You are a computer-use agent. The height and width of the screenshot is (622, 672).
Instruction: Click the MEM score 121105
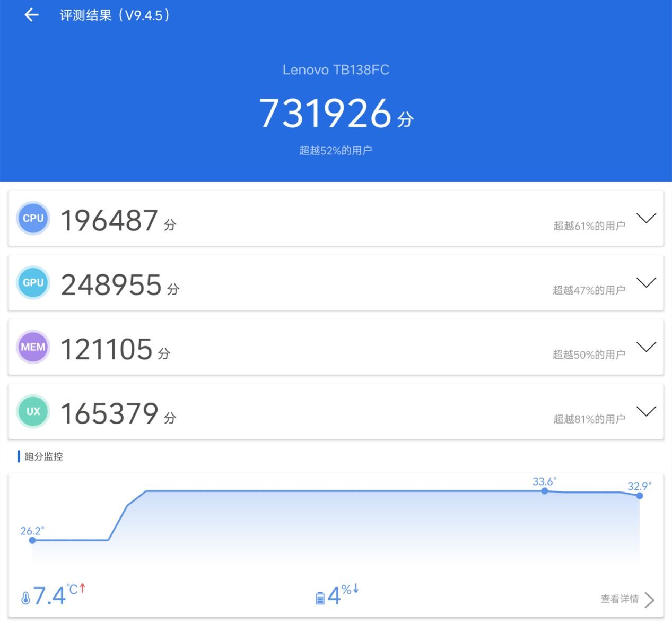pyautogui.click(x=107, y=350)
